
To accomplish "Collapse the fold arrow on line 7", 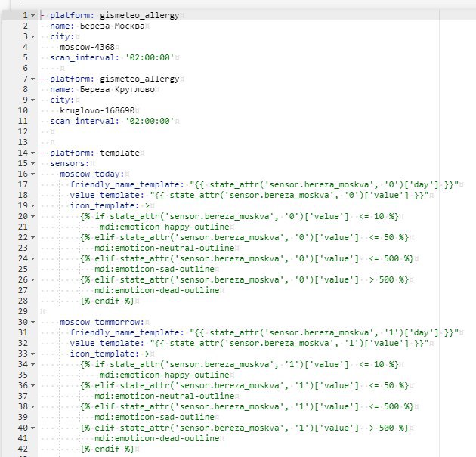I will point(32,79).
